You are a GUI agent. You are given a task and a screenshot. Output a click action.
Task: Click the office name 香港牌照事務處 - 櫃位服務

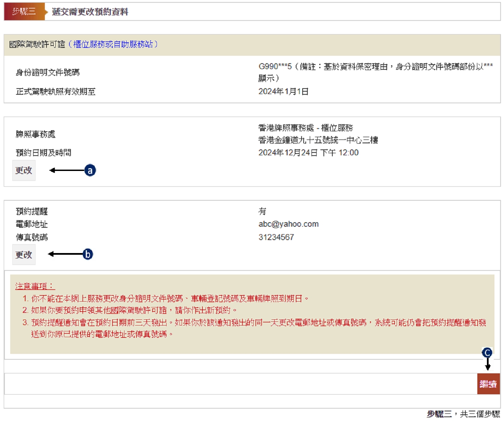coord(305,128)
